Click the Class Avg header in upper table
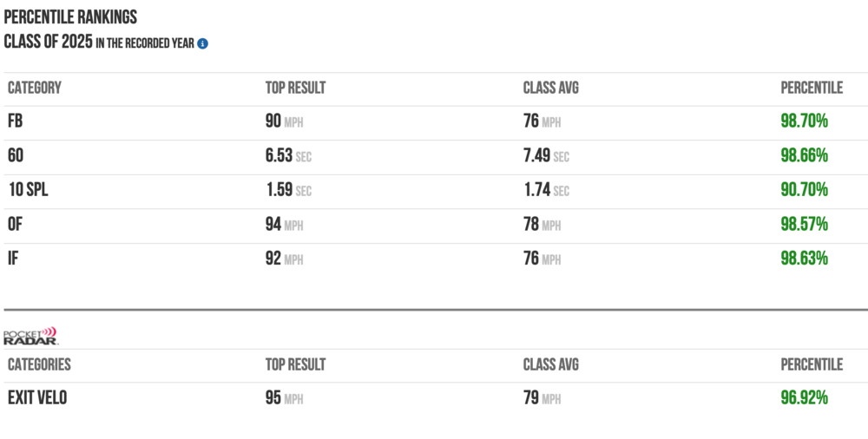The image size is (868, 439). click(x=550, y=88)
